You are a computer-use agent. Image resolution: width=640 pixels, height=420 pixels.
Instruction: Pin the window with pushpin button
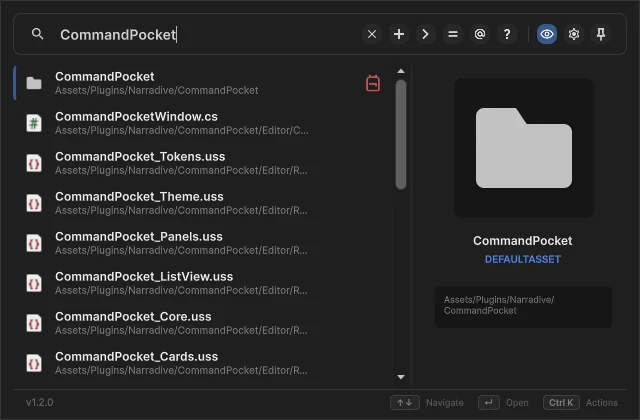[x=601, y=34]
